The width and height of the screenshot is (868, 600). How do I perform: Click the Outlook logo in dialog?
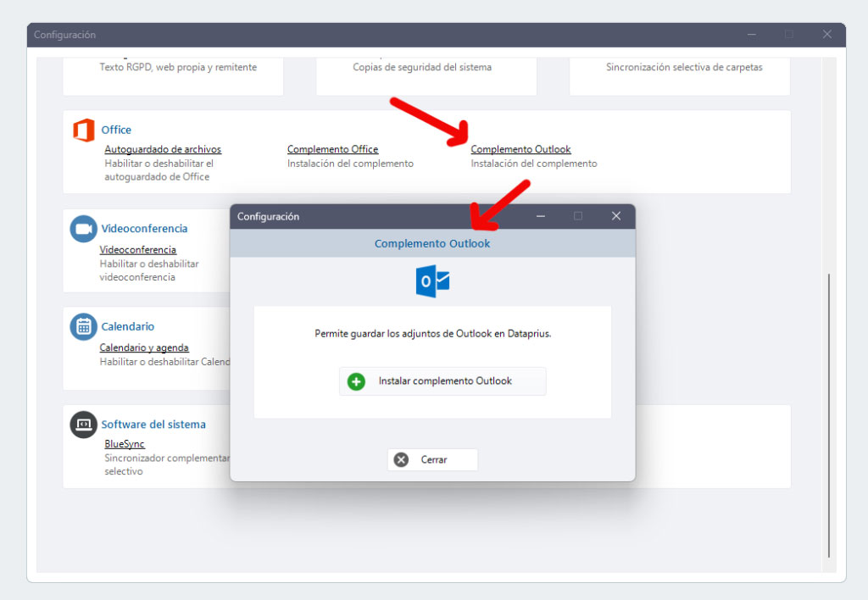click(432, 281)
